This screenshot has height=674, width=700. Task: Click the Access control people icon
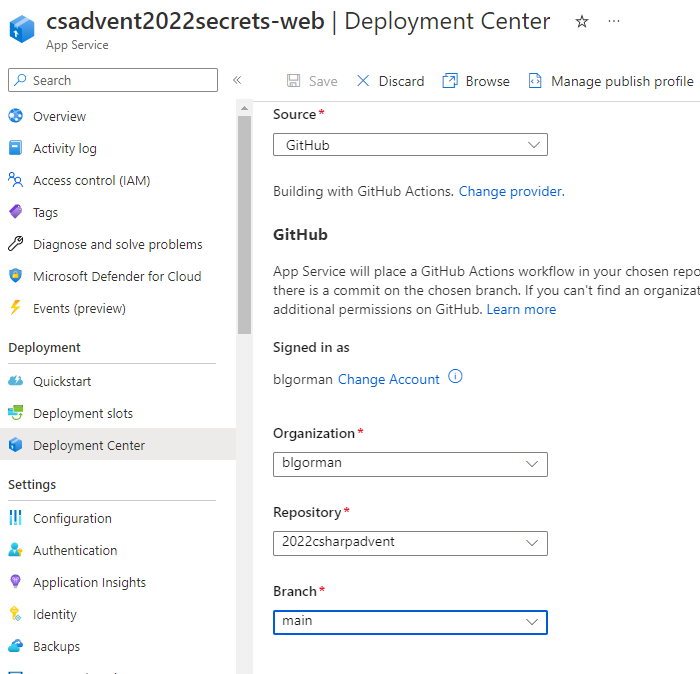(16, 180)
